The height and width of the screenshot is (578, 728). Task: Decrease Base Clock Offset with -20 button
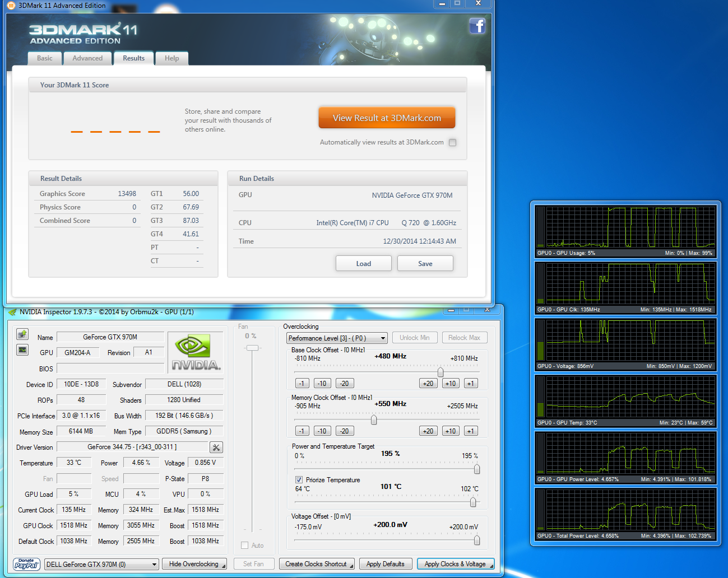345,384
